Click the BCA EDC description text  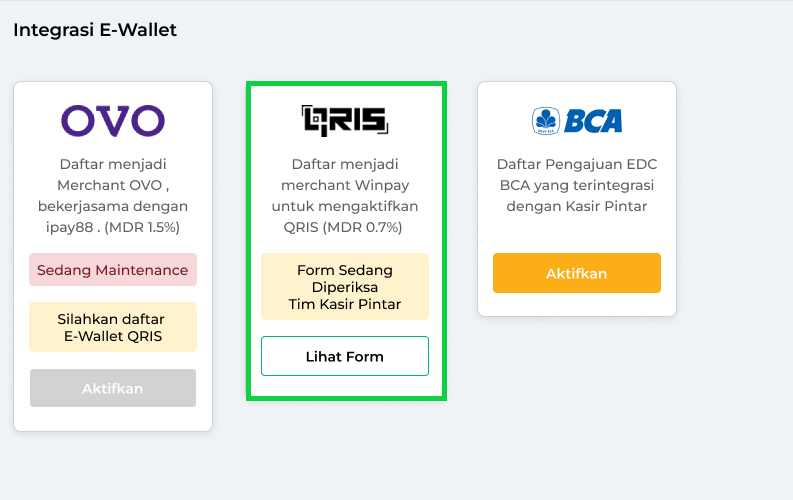click(577, 185)
